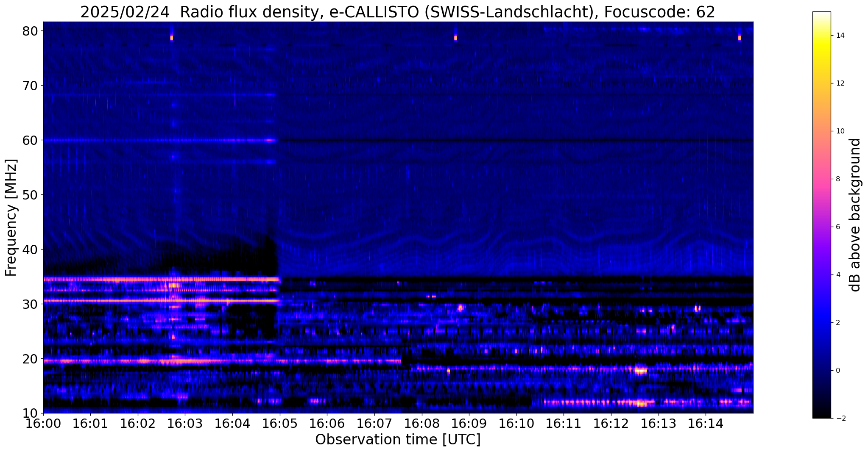Image resolution: width=868 pixels, height=452 pixels.
Task: Click the 16:09 time tick label
Action: pyautogui.click(x=469, y=423)
